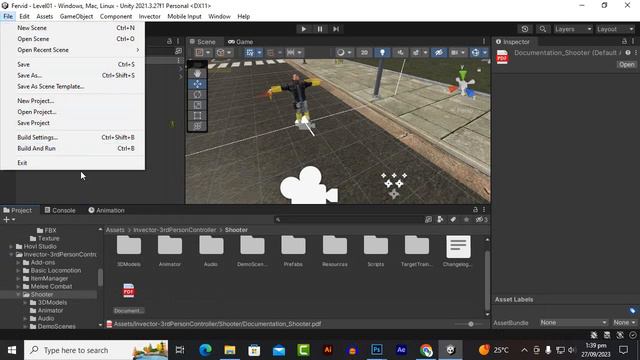Open the Undo History icon

(525, 29)
